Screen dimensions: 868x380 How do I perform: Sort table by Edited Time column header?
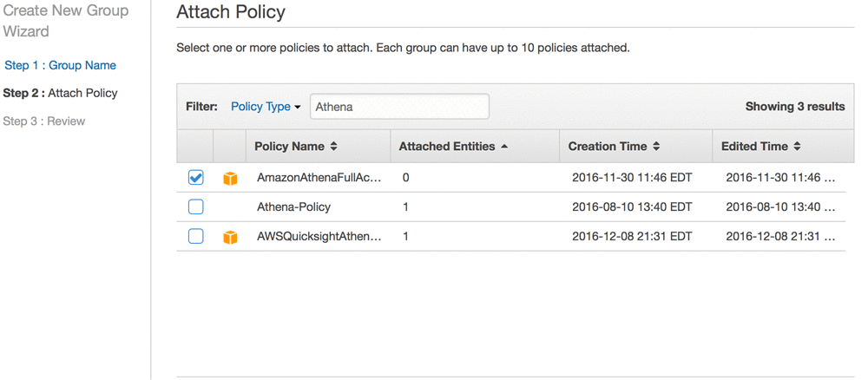(754, 147)
